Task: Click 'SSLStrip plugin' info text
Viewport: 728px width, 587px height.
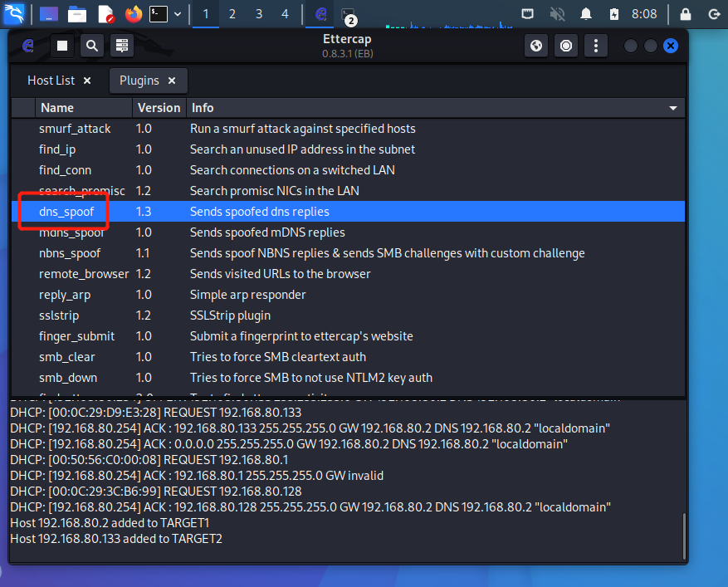Action: pyautogui.click(x=230, y=316)
